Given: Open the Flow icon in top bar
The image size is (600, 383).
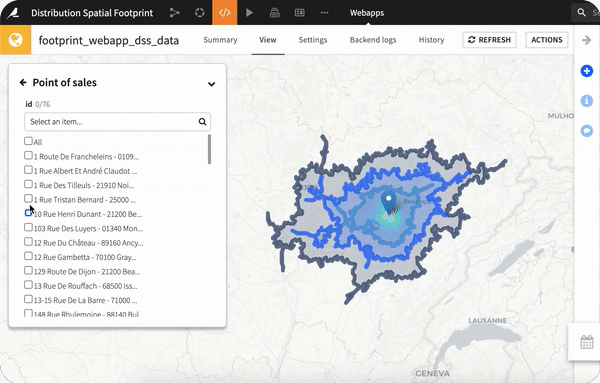Looking at the screenshot, I should click(x=174, y=13).
